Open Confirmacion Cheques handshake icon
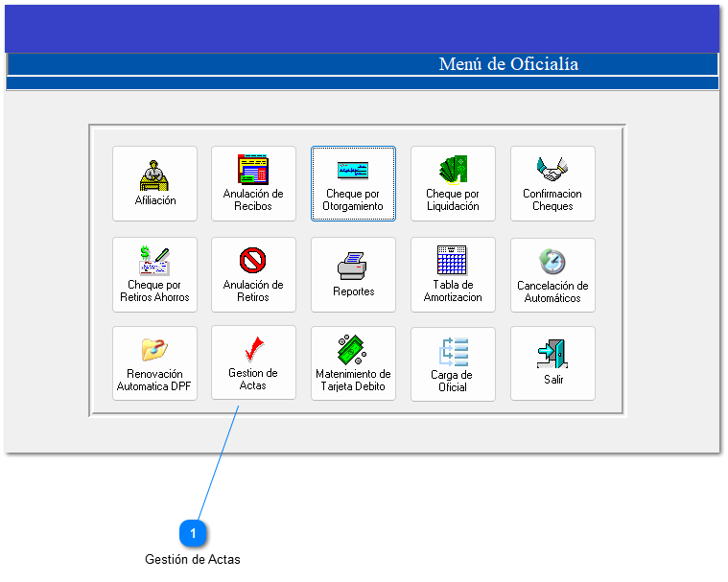Image resolution: width=728 pixels, height=582 pixels. 552,183
